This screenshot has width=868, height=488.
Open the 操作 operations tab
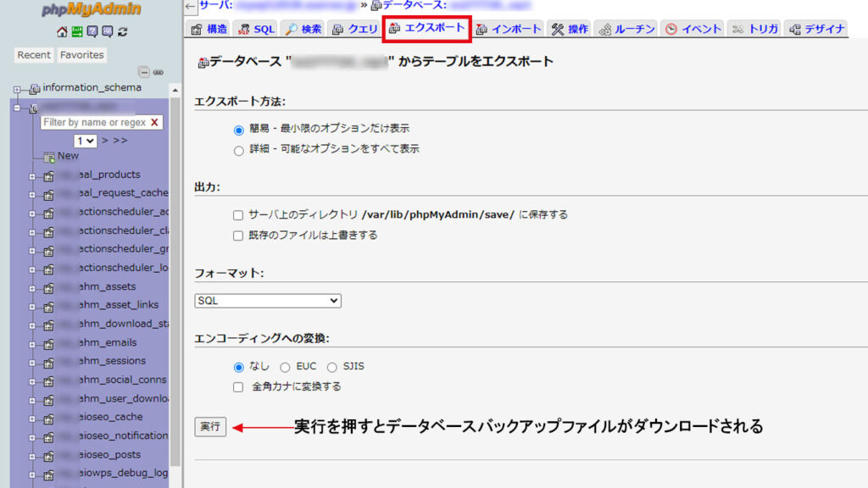[570, 29]
